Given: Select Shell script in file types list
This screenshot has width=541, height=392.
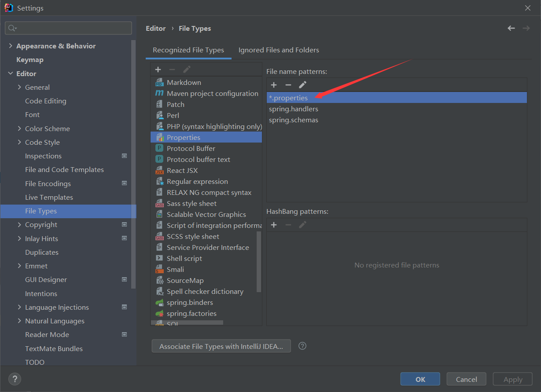Looking at the screenshot, I should 184,258.
